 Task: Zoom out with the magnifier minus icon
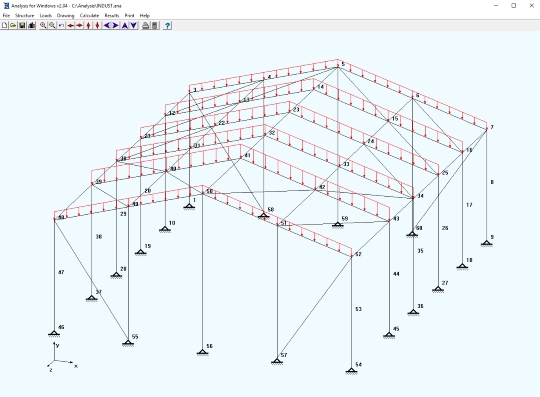coord(52,25)
